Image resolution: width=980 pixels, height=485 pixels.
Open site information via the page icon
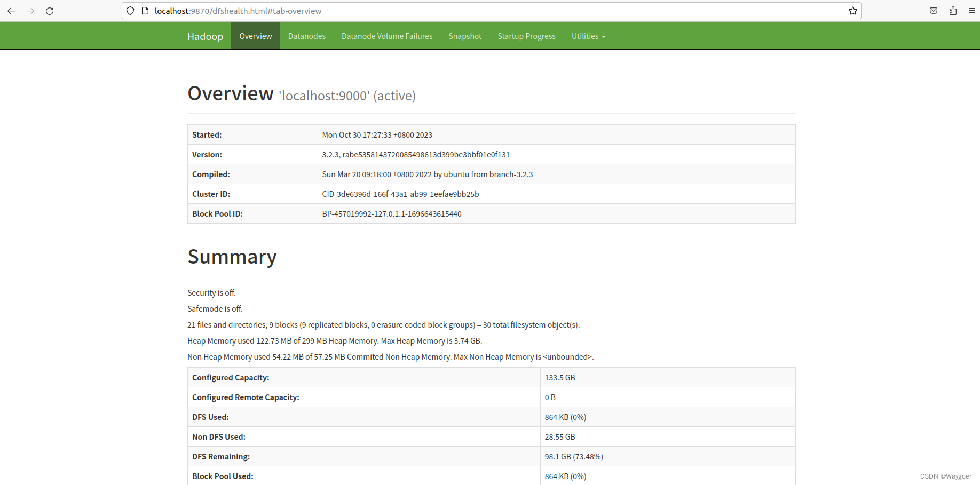click(145, 11)
